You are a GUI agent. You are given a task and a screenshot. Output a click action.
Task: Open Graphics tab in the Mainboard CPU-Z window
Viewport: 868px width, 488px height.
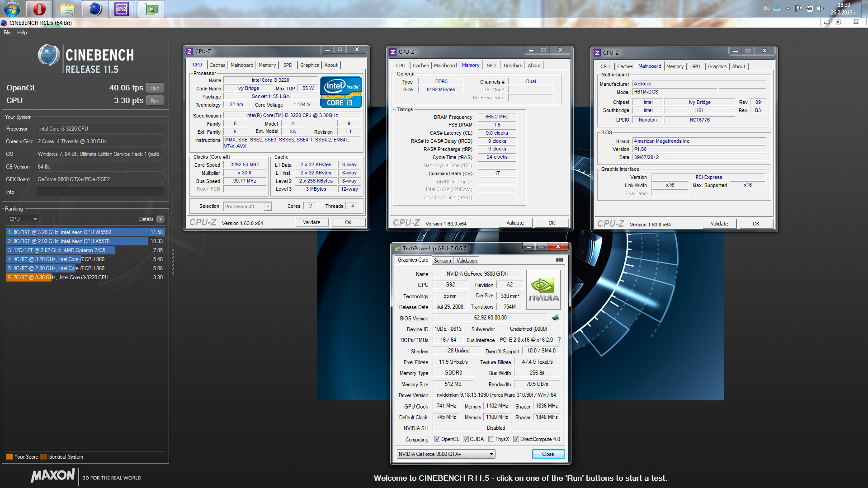717,66
